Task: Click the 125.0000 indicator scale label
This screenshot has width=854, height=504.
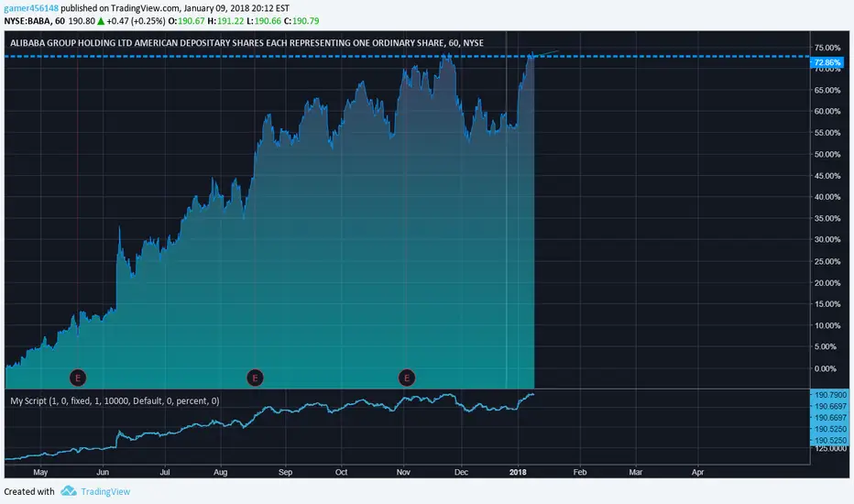Action: 830,448
